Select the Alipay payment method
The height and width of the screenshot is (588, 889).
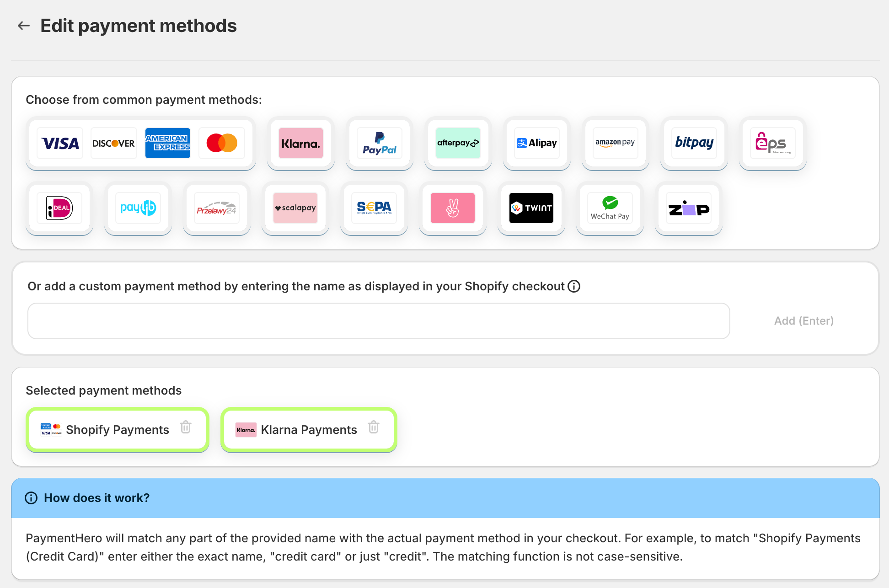537,143
